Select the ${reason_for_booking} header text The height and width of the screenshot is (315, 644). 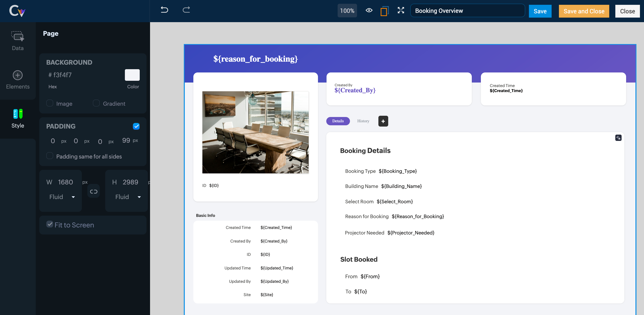tap(256, 59)
